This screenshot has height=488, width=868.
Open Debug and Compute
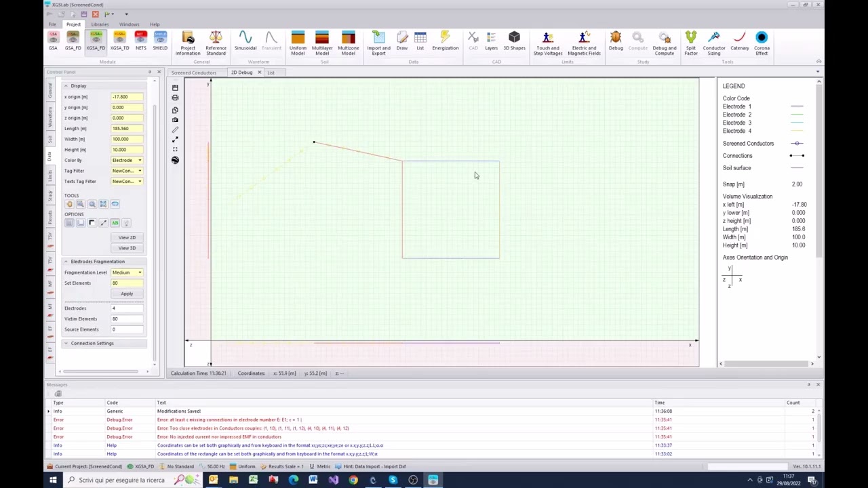click(x=664, y=43)
